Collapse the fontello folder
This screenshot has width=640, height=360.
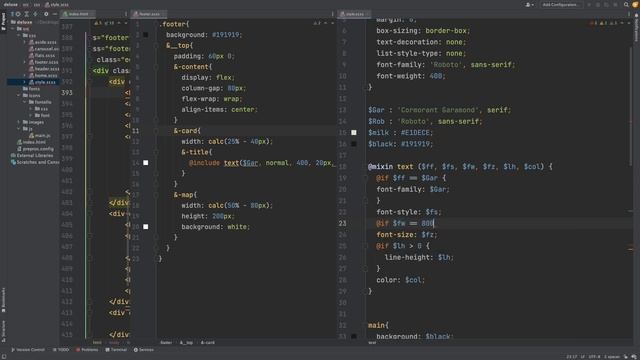click(24, 102)
